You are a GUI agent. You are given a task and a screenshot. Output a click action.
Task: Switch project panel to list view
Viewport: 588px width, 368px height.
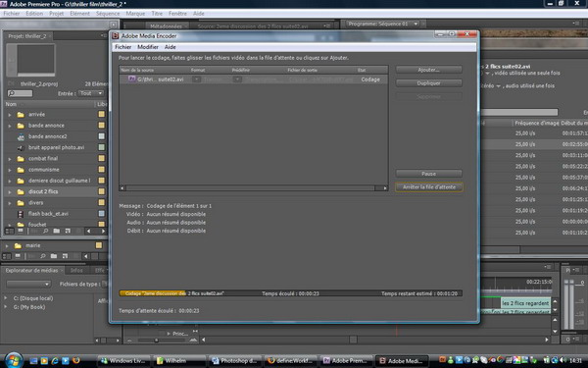pos(10,231)
